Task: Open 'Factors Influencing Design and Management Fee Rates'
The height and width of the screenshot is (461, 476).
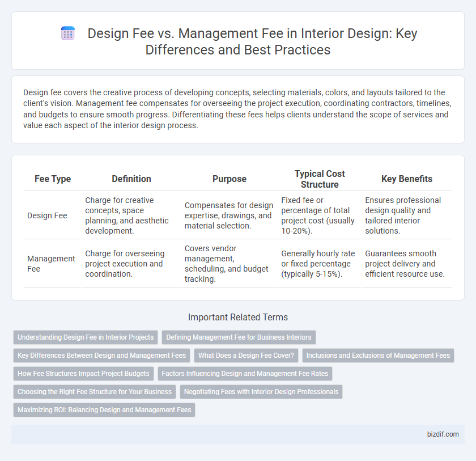Action: 245,374
